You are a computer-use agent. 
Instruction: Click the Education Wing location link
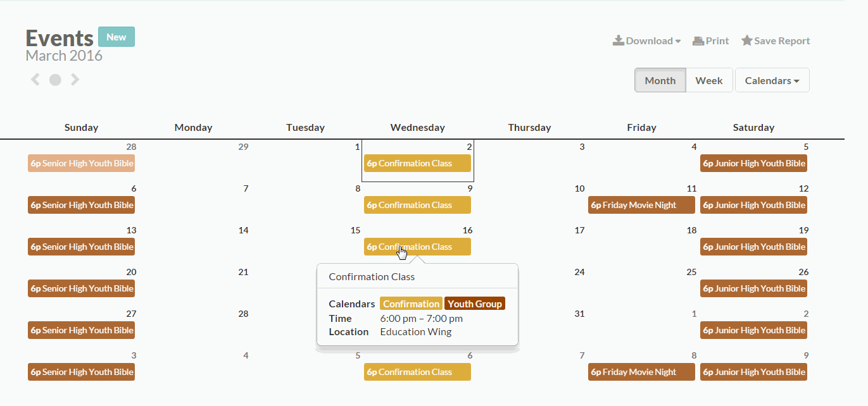(x=415, y=331)
